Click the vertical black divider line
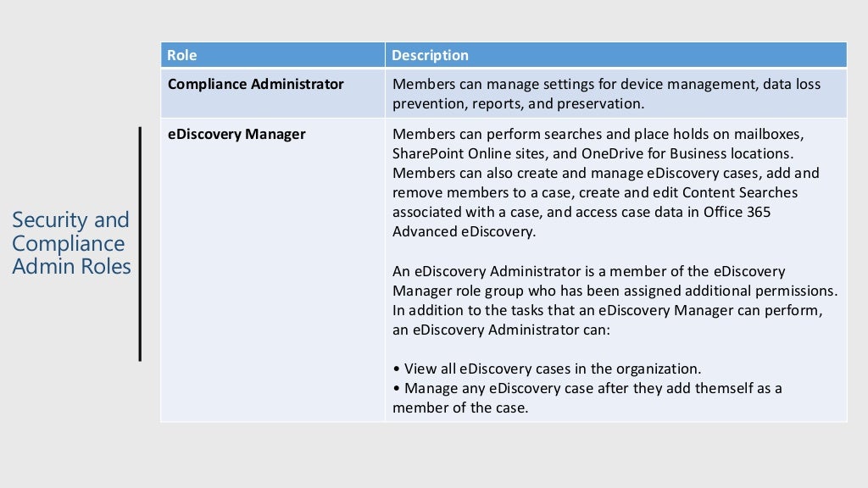This screenshot has width=868, height=488. coord(140,244)
